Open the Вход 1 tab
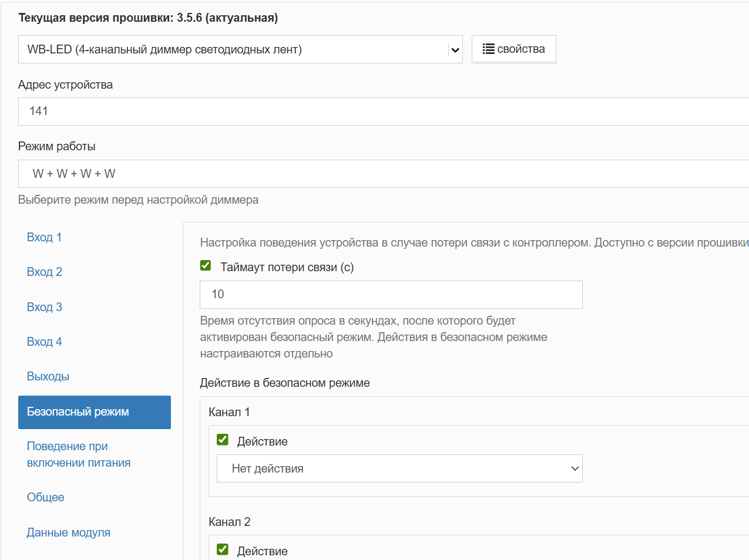Viewport: 749px width, 560px height. click(x=44, y=237)
